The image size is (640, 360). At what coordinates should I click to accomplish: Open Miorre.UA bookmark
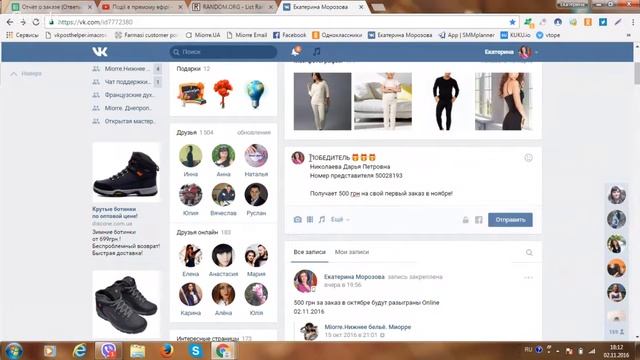coord(203,35)
